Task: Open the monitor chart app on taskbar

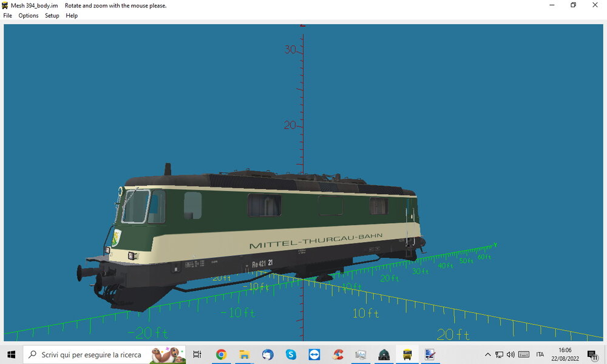Action: point(361,354)
